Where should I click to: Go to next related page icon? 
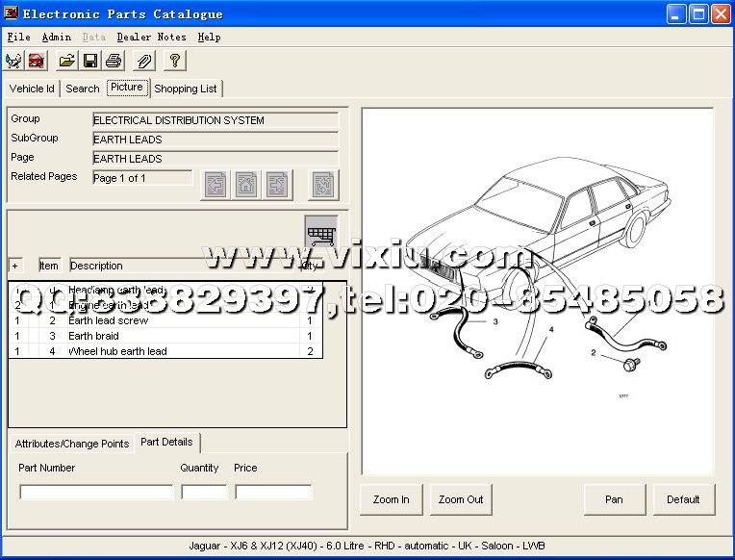(x=278, y=184)
